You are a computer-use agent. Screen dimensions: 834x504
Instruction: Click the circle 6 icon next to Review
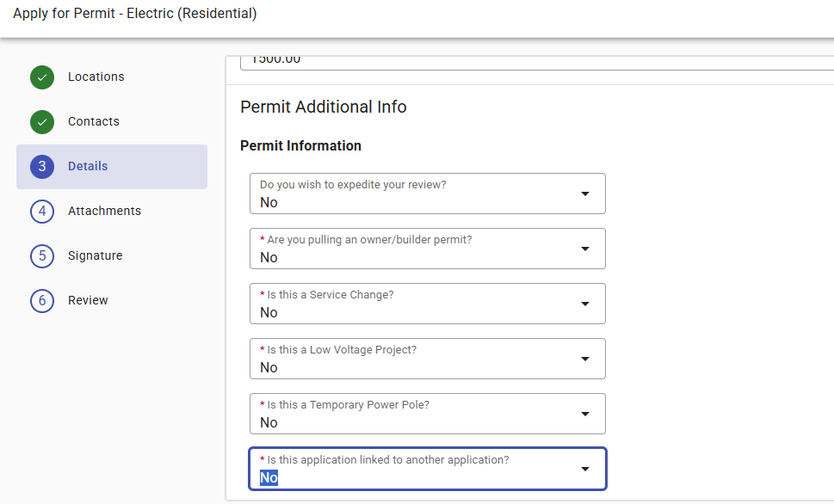(x=42, y=300)
